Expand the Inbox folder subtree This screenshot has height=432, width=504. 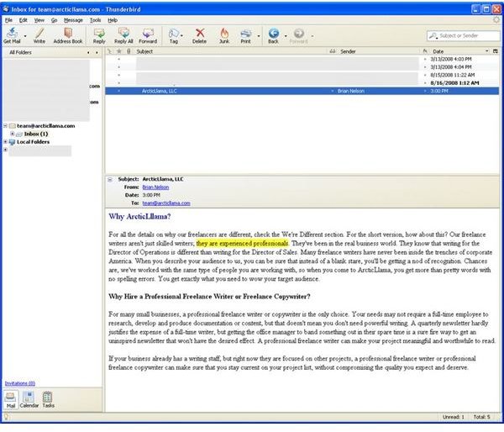click(13, 134)
